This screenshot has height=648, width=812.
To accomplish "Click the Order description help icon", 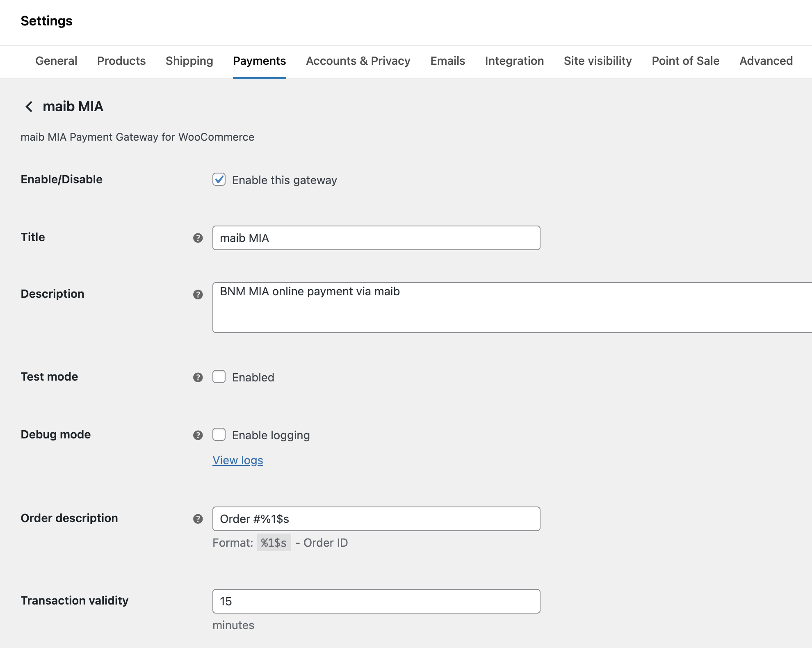I will 198,518.
